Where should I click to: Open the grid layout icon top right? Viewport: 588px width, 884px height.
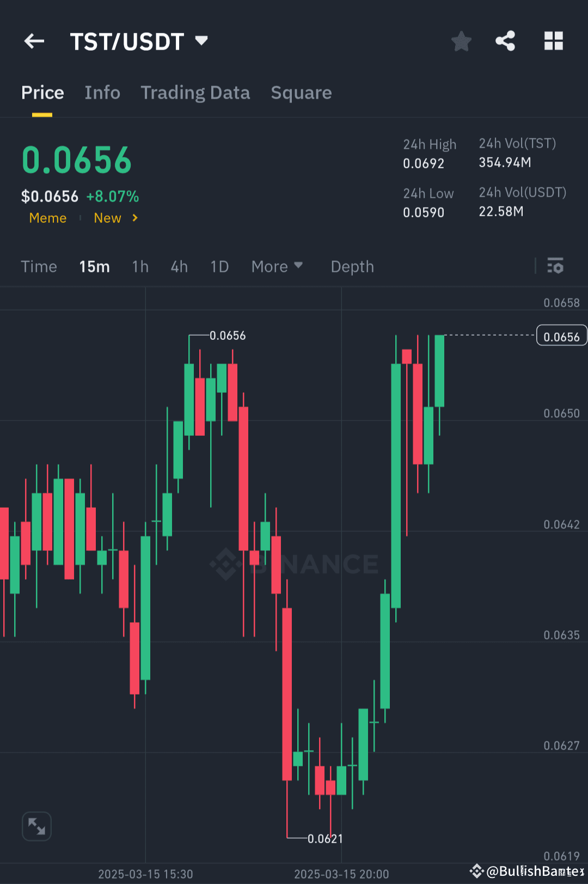(553, 41)
